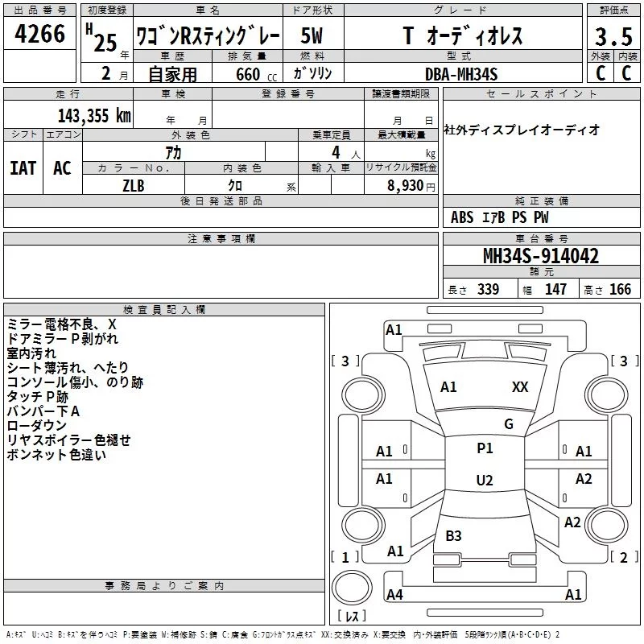Click sales point 社外ディスプレイオーディオ

coord(522,130)
